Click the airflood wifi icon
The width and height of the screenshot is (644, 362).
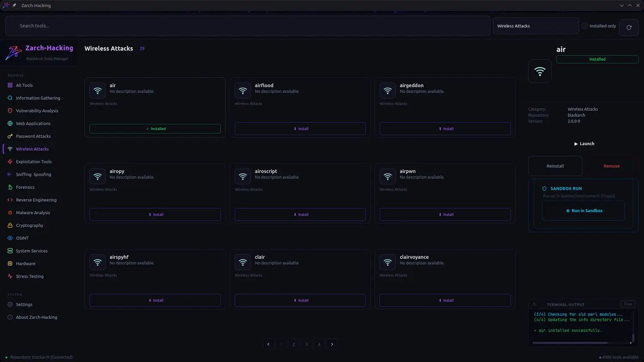coord(243,91)
